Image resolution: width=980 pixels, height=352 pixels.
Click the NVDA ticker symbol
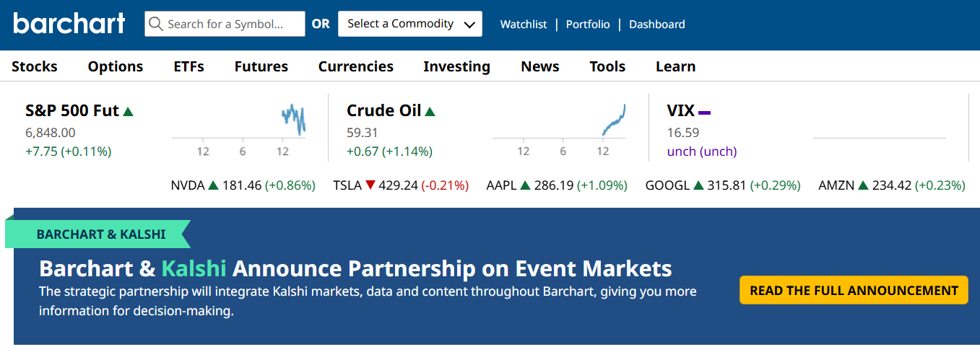(x=188, y=185)
